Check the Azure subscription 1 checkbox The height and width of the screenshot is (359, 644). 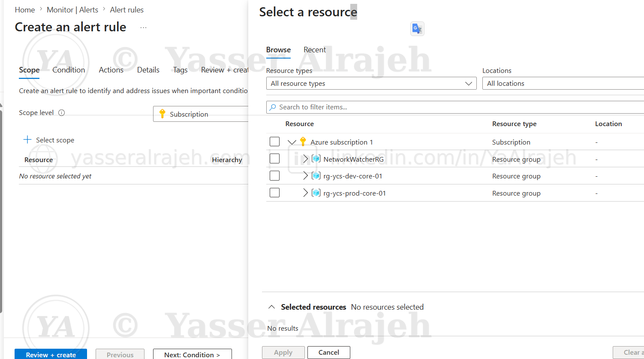point(274,142)
